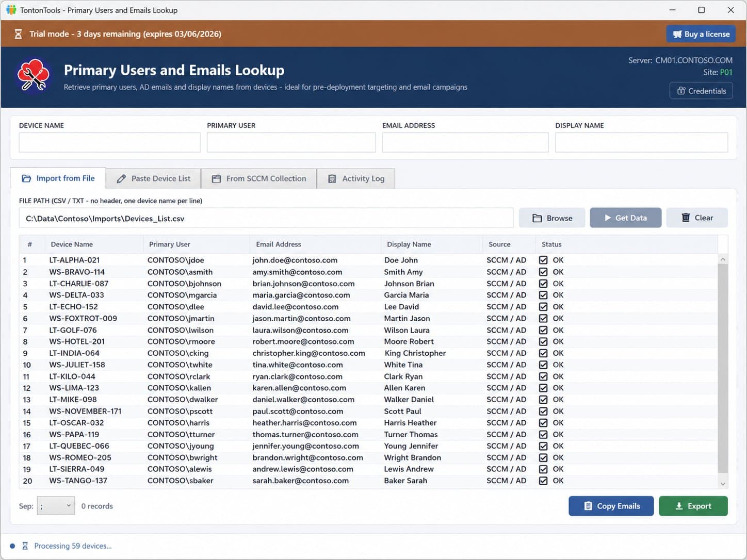Click Browse to pick a file
747x560 pixels.
(x=552, y=218)
